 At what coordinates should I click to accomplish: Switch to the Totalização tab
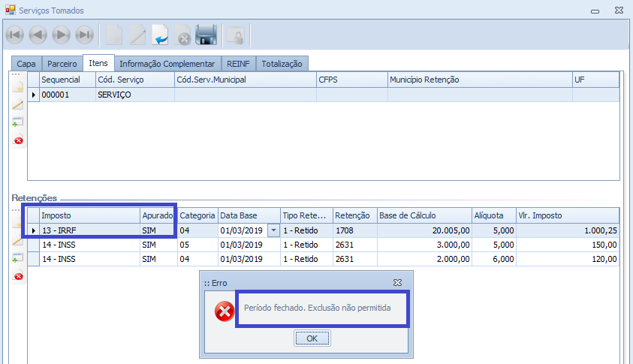[x=282, y=64]
